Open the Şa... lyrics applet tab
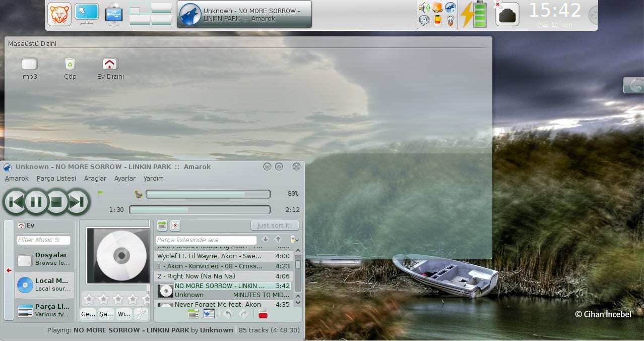 tap(106, 314)
